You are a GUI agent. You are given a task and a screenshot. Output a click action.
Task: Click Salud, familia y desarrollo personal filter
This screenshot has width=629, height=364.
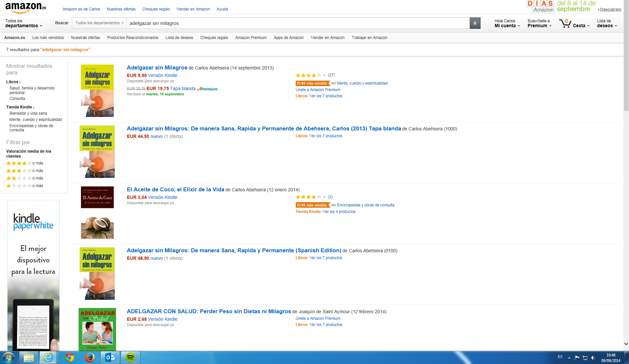point(32,90)
